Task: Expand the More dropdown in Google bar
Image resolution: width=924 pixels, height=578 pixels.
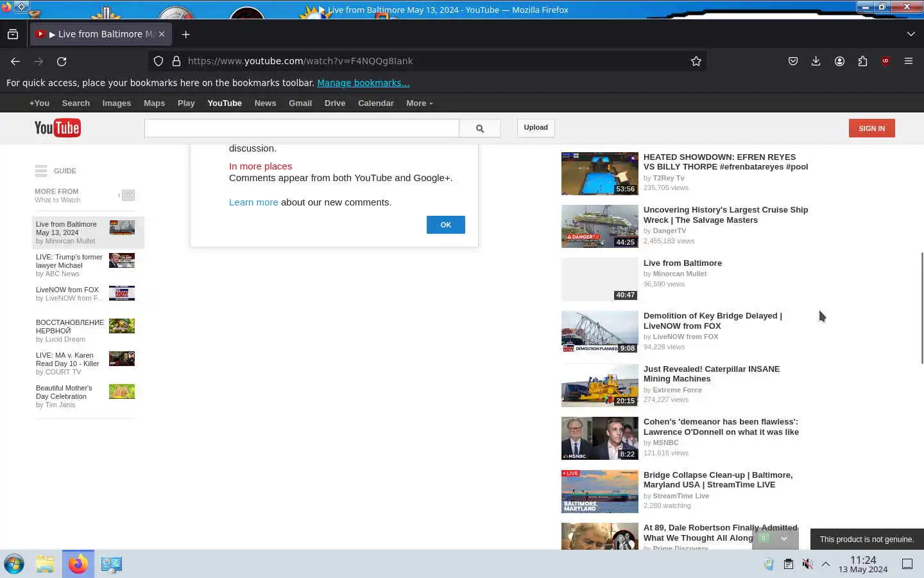Action: coord(419,103)
